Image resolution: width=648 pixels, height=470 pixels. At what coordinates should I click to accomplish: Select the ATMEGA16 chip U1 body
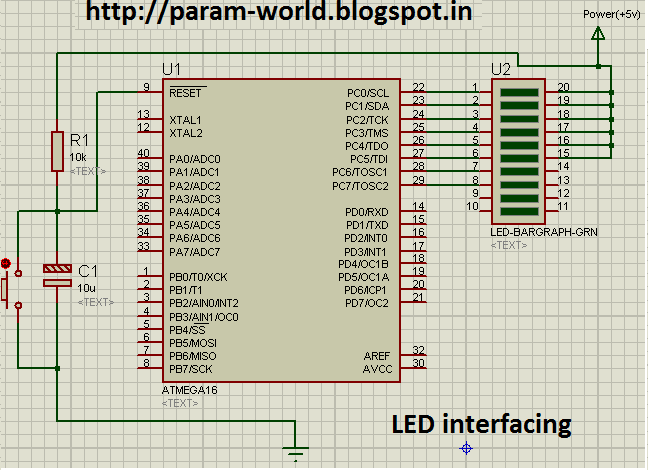281,230
